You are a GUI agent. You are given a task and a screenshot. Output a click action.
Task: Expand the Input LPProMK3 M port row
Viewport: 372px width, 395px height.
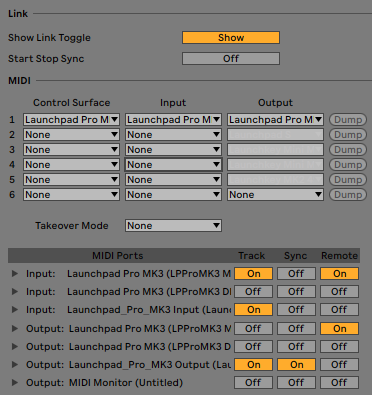point(15,274)
